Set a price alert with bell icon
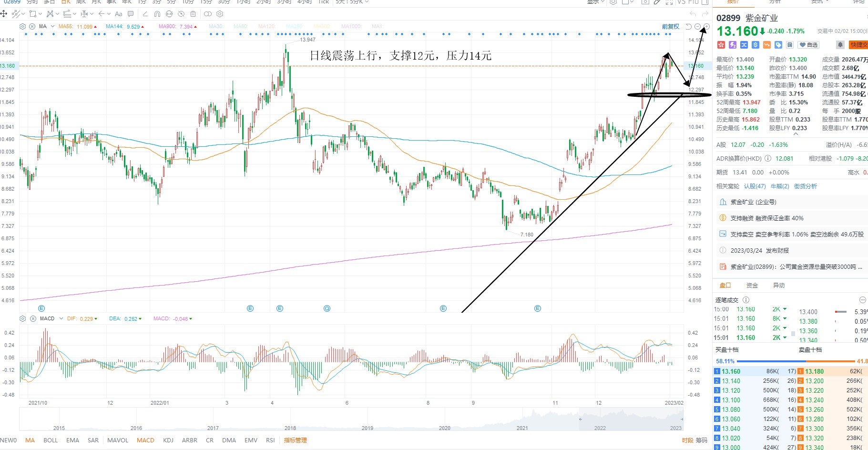 point(840,45)
